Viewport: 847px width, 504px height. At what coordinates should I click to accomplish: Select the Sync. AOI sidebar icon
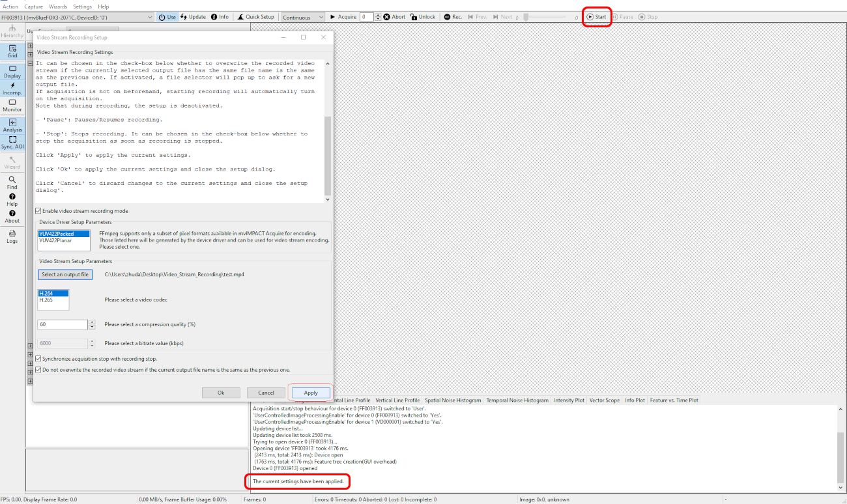12,143
